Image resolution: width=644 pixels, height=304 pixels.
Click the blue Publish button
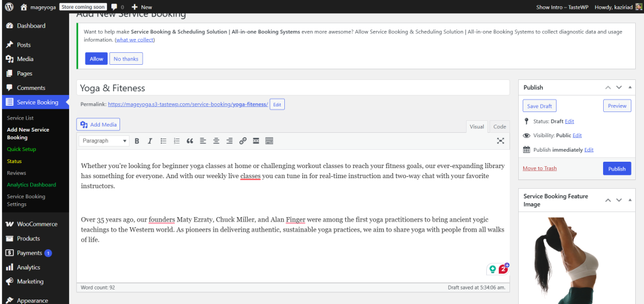pos(616,169)
